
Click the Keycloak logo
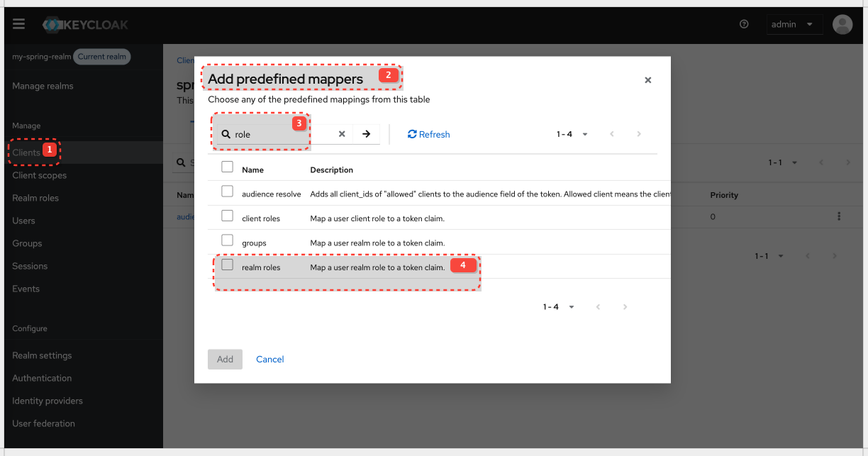click(84, 23)
